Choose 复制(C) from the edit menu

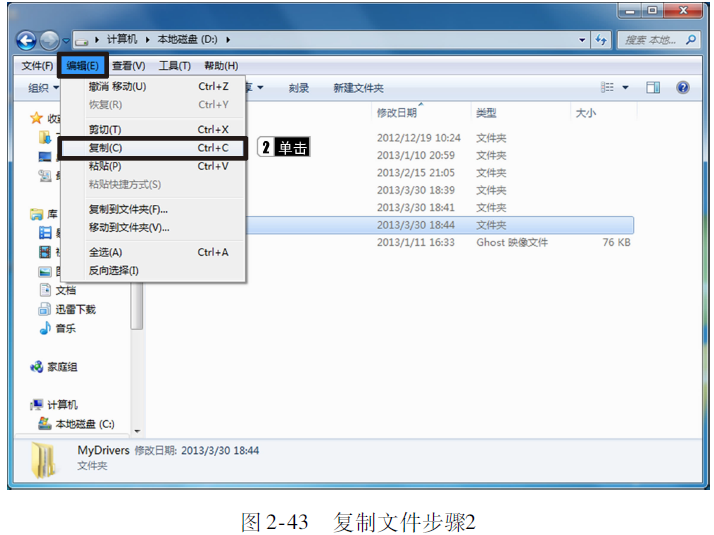click(153, 148)
